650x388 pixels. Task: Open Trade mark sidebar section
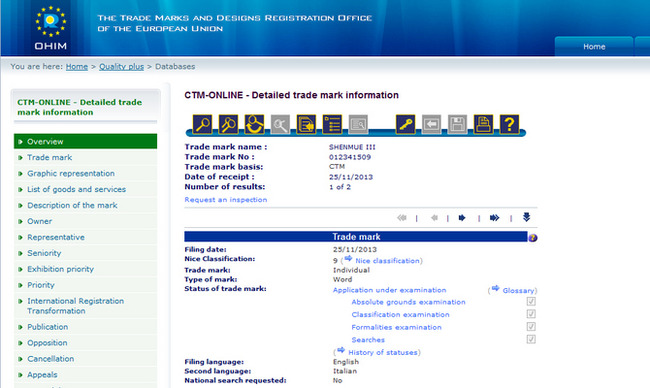(85, 158)
